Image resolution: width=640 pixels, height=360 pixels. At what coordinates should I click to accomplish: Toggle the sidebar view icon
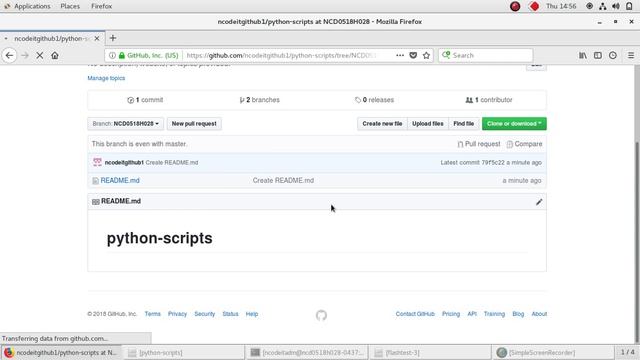598,55
